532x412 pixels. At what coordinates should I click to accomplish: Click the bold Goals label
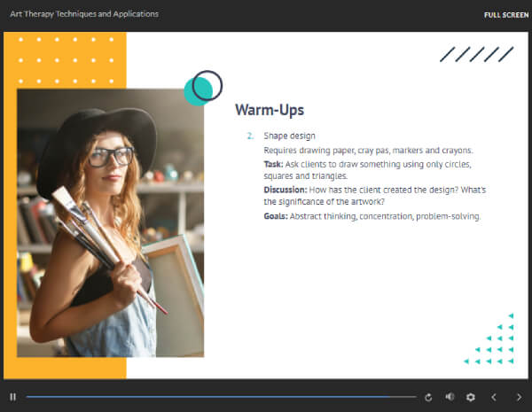tap(276, 215)
